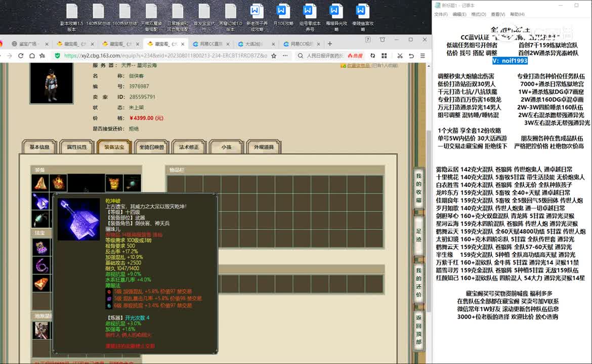Viewport: 592px width, 364px height.
Task: Click the undo arrow icon in browser toolbar
Action: (411, 56)
